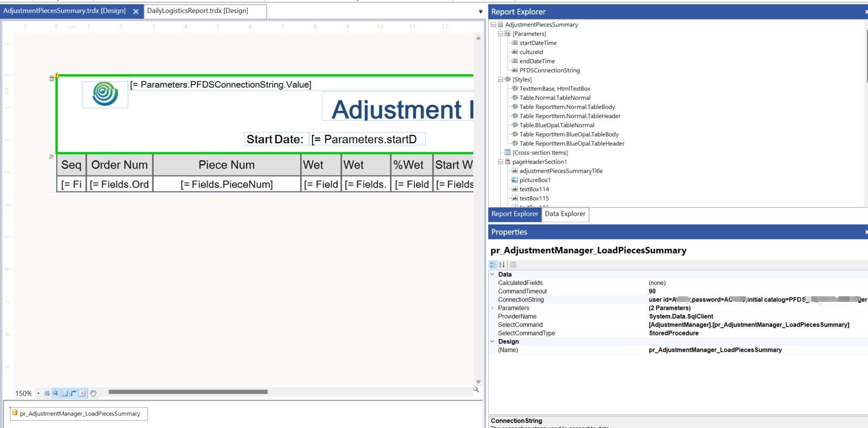Image resolution: width=868 pixels, height=428 pixels.
Task: Collapse the Data property category
Action: click(x=492, y=274)
